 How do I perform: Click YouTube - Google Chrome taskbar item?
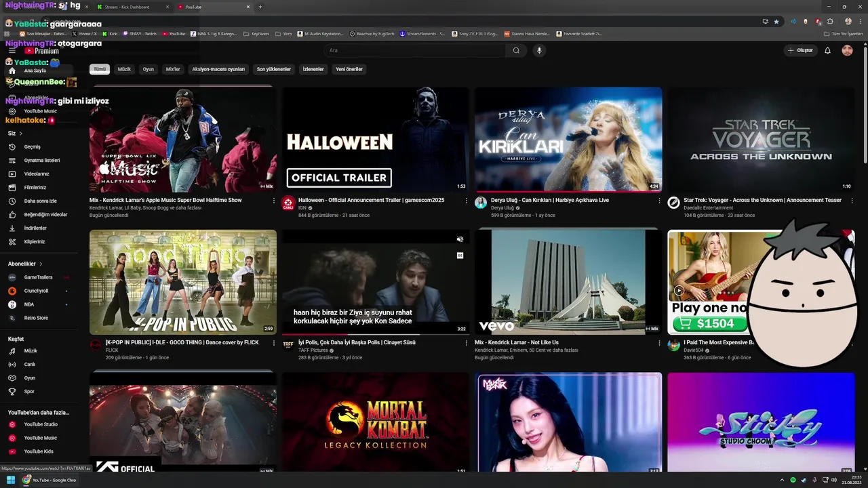(x=50, y=480)
